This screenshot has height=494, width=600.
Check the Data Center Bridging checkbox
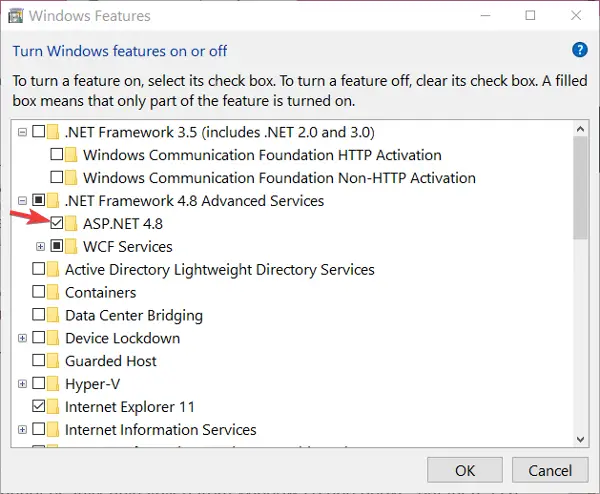(39, 315)
